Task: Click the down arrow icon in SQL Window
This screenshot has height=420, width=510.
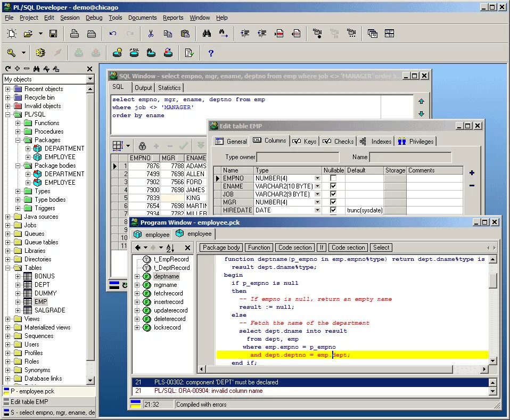Action: (421, 113)
